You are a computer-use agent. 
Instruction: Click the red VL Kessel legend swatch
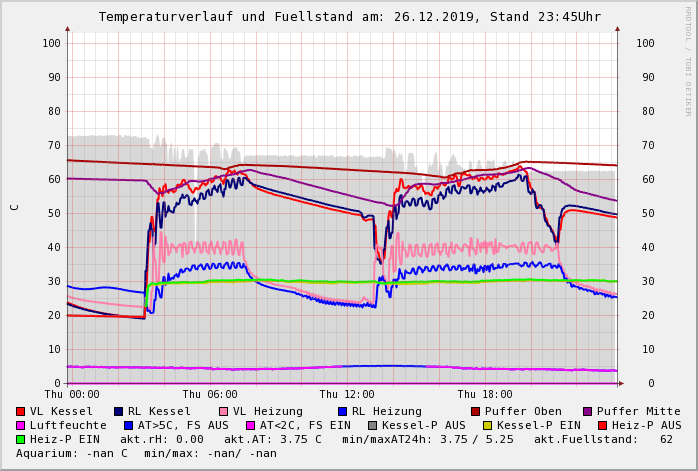pos(21,411)
